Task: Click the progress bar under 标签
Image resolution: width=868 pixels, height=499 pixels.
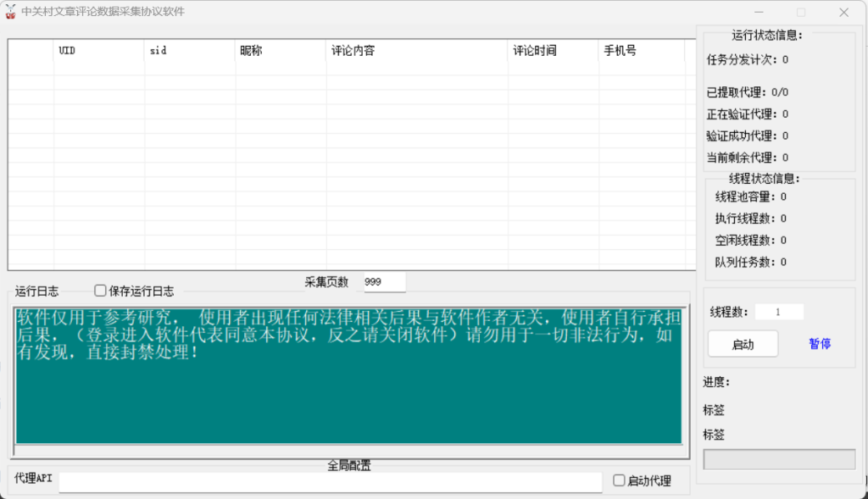Action: [x=778, y=458]
